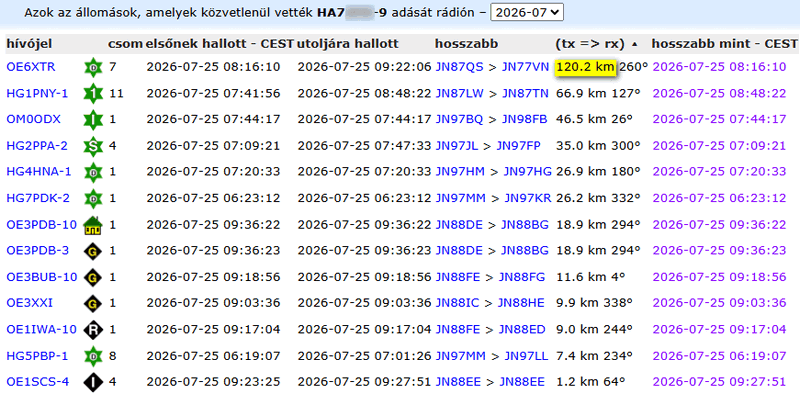Open the JN87TN locator link
800x394 pixels.
(x=526, y=93)
